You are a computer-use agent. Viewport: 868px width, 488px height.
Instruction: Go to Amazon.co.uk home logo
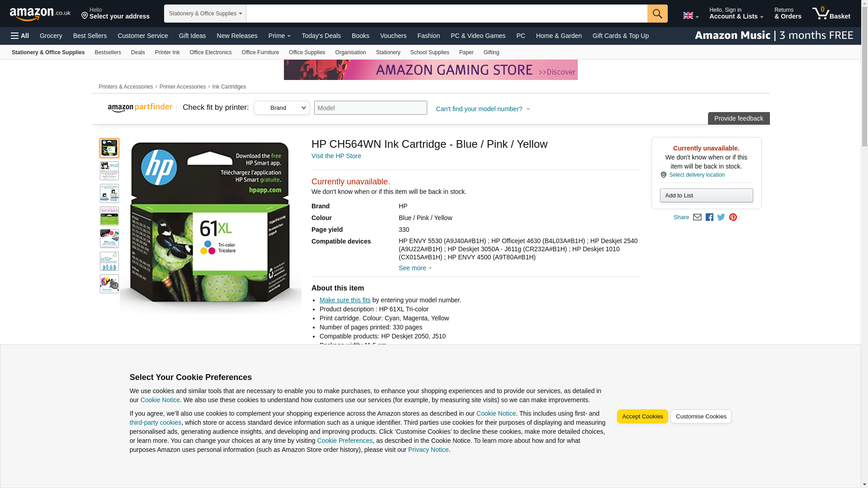[x=40, y=14]
